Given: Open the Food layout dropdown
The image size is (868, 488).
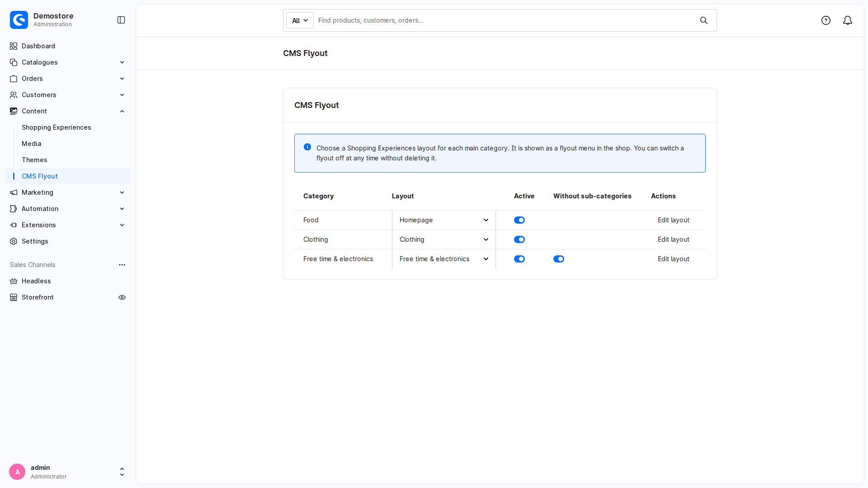Looking at the screenshot, I should (444, 220).
